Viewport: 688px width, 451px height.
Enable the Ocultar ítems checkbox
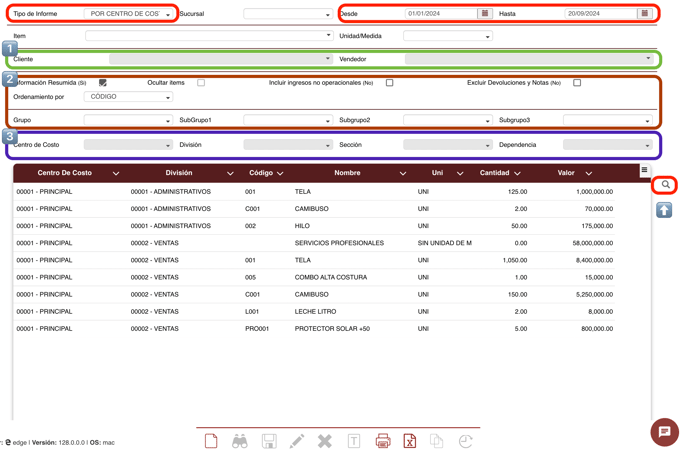(x=201, y=82)
